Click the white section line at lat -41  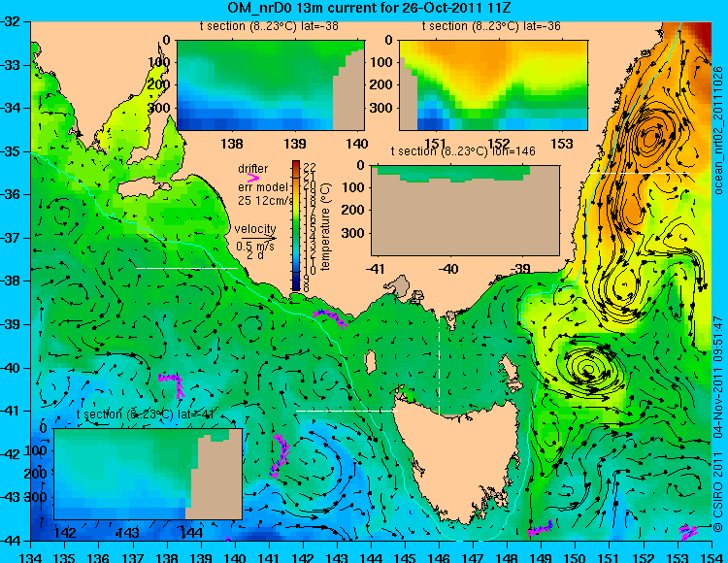click(347, 411)
